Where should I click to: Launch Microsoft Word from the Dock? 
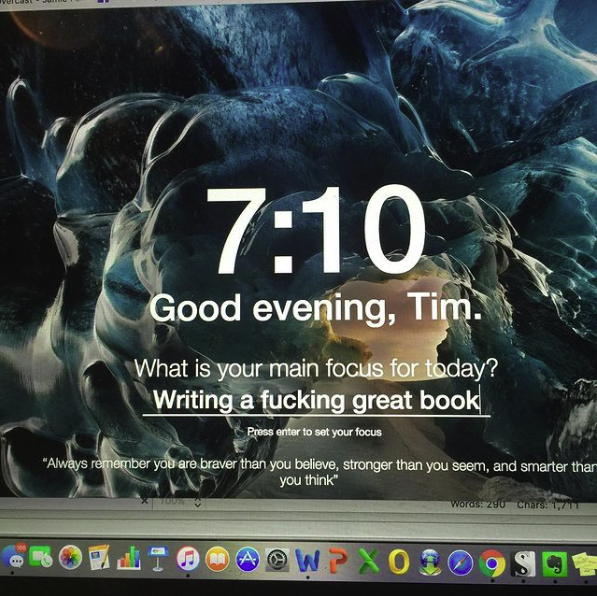(x=308, y=561)
